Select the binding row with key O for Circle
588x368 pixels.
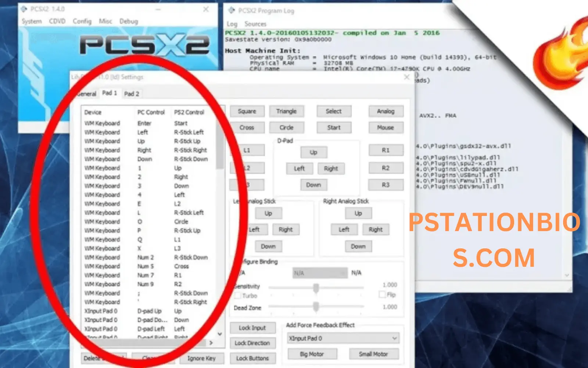pos(149,222)
